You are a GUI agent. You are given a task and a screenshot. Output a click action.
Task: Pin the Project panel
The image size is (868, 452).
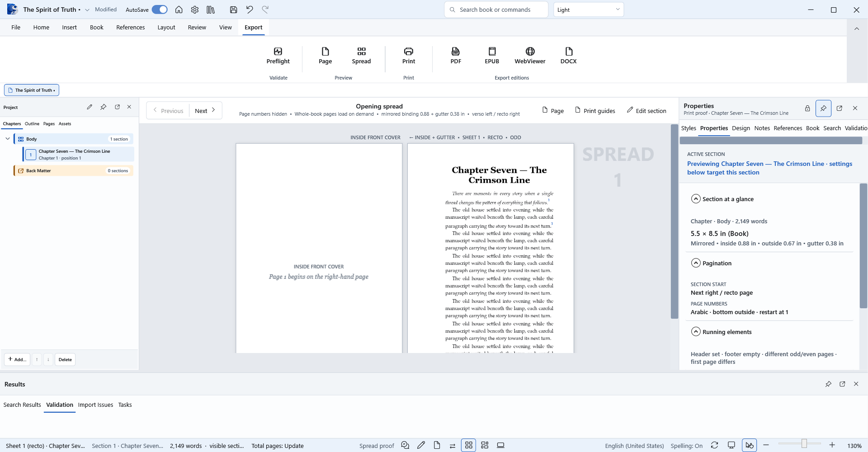(x=104, y=107)
